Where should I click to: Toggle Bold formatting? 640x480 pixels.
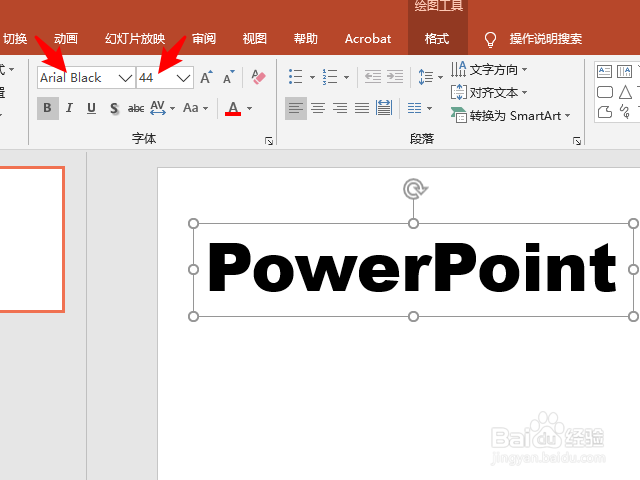[x=48, y=108]
